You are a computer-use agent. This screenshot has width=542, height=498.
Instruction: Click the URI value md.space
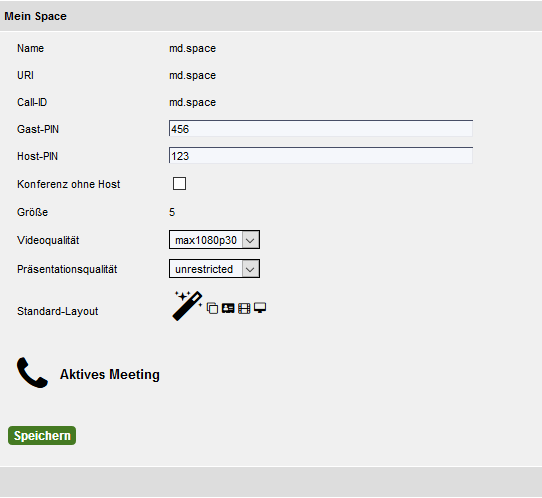(193, 75)
